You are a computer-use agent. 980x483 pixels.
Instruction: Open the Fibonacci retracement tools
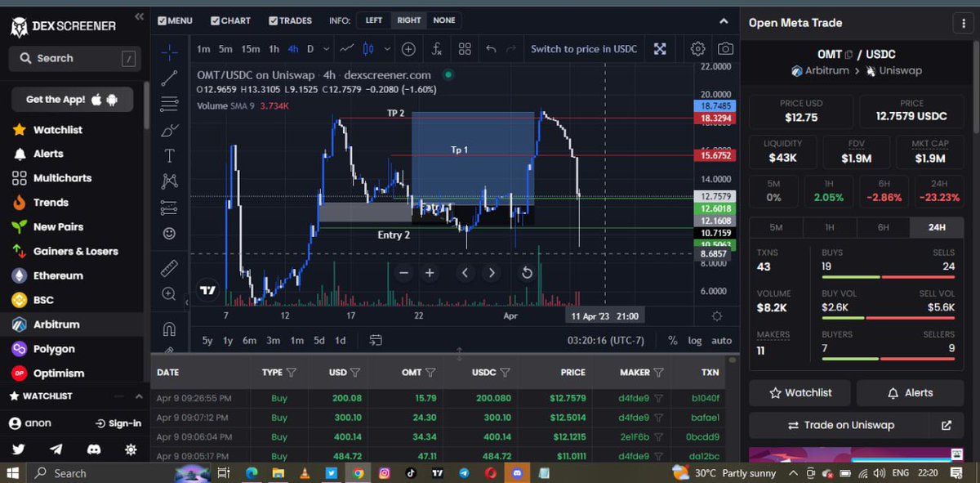tap(169, 104)
